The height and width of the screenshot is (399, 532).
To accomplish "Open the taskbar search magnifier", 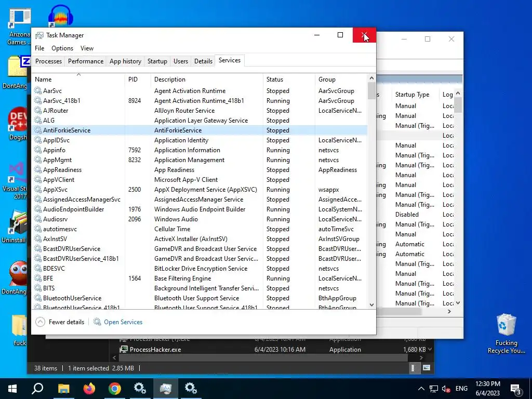I will pos(37,389).
